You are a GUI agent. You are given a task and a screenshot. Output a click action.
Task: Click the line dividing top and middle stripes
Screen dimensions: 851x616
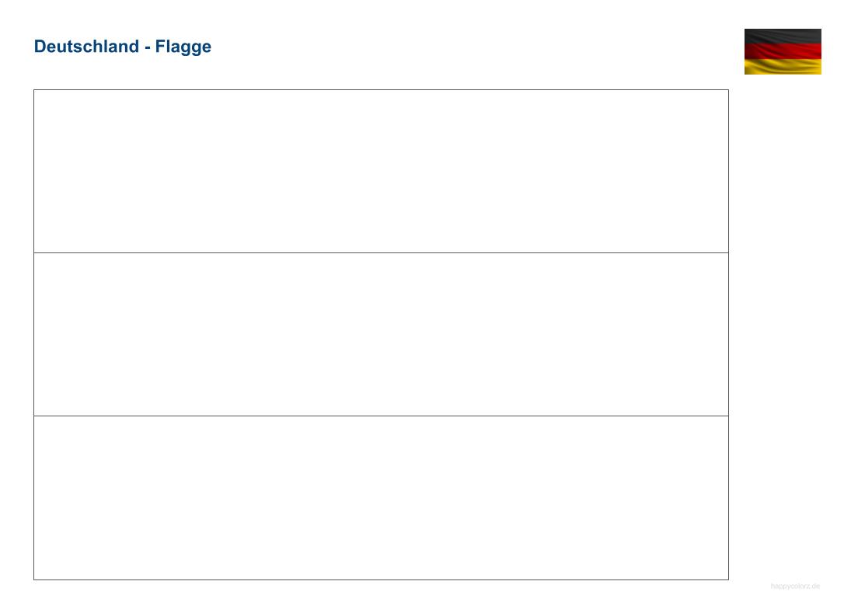click(381, 252)
